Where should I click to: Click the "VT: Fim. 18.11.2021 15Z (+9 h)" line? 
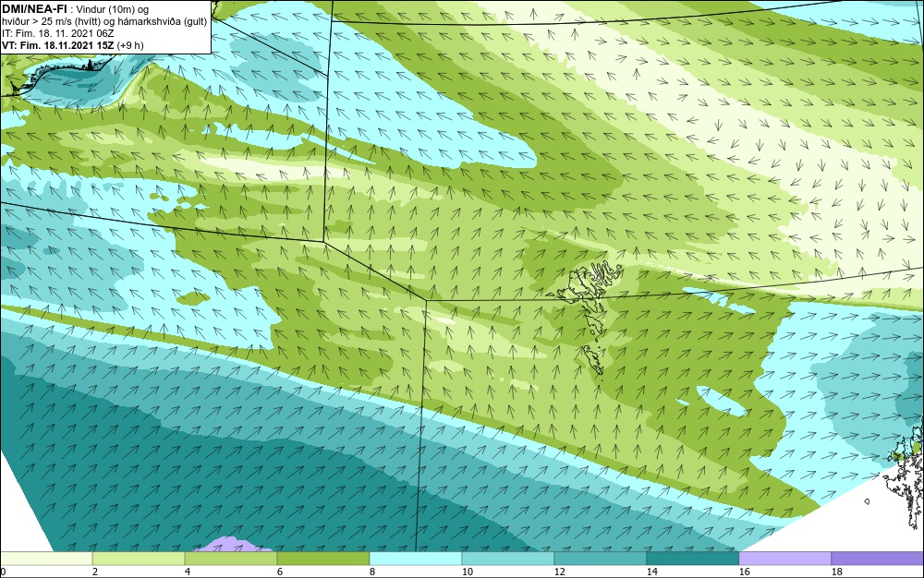pyautogui.click(x=72, y=45)
